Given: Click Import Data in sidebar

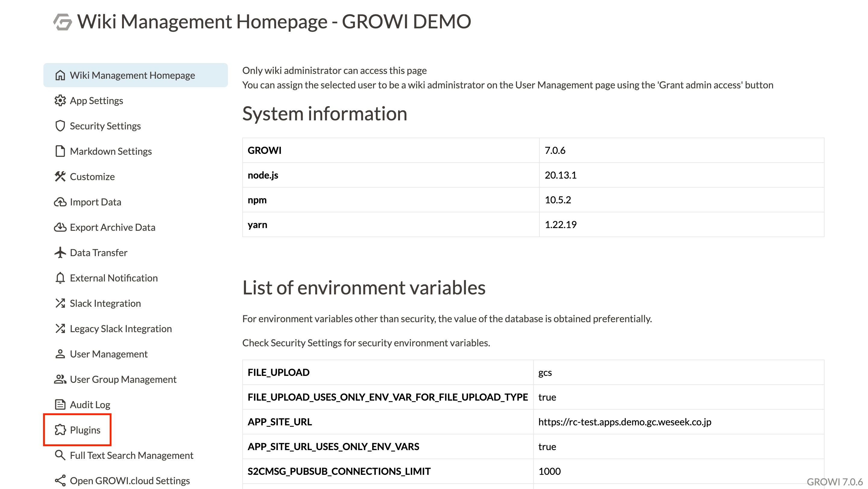Looking at the screenshot, I should [95, 202].
